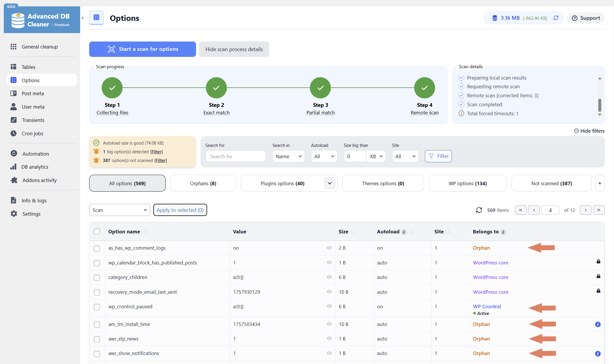Switch to the Orphans (8) tab
This screenshot has height=364, width=614.
point(203,183)
